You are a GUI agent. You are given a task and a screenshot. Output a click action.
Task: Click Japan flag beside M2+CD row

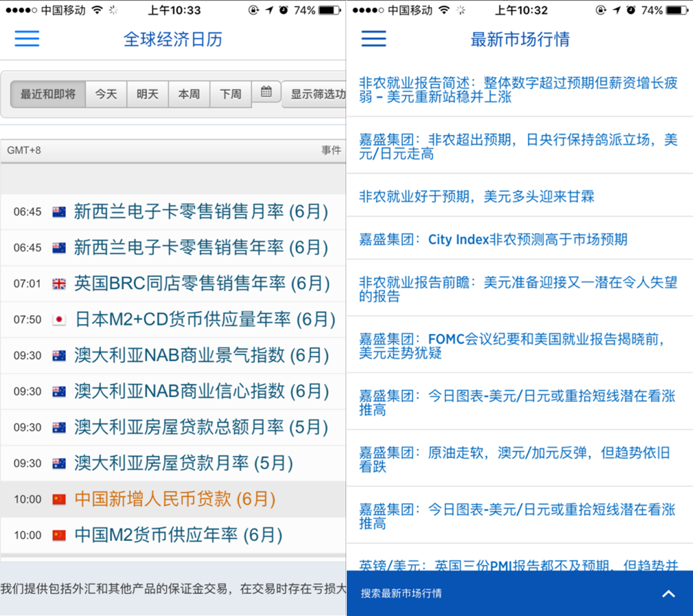(x=59, y=320)
